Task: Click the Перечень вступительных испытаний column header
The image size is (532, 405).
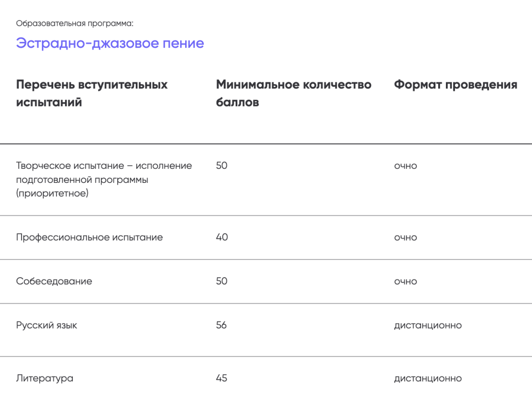Action: click(92, 93)
